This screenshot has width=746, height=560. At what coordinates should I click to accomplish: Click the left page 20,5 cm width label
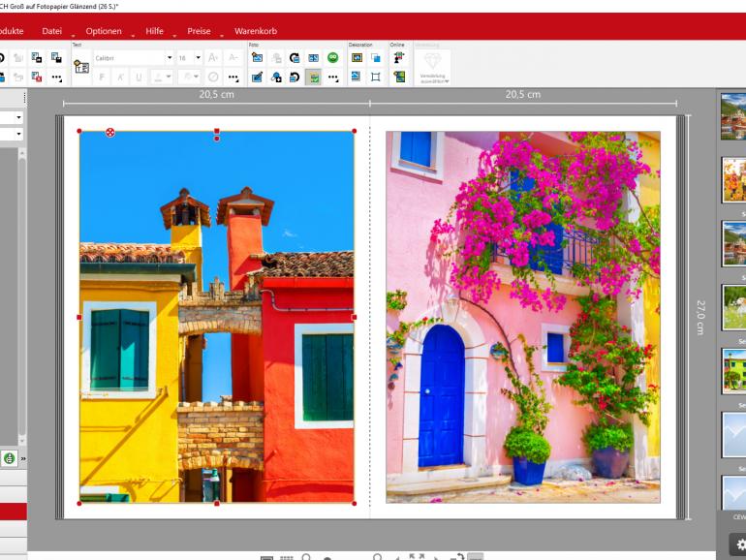[x=216, y=94]
